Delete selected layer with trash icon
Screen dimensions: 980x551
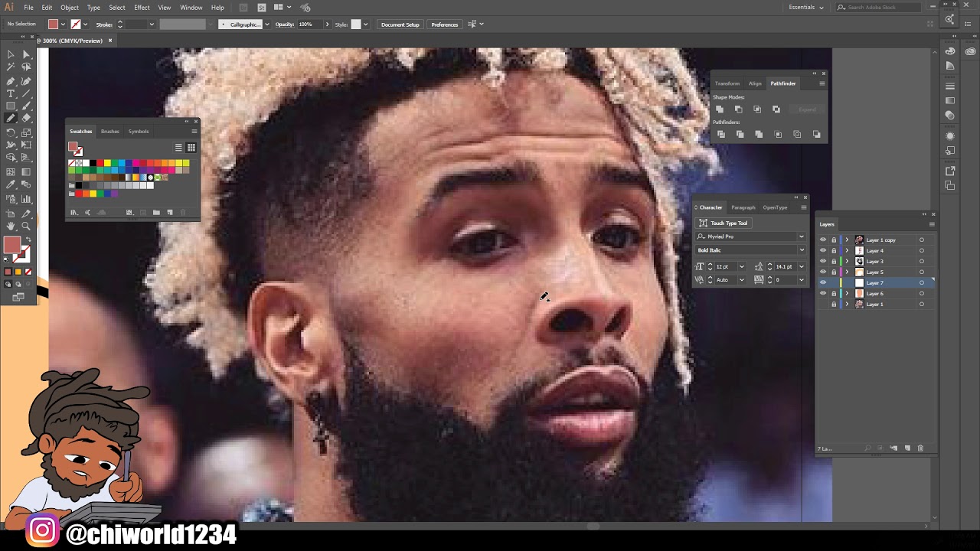(x=920, y=448)
